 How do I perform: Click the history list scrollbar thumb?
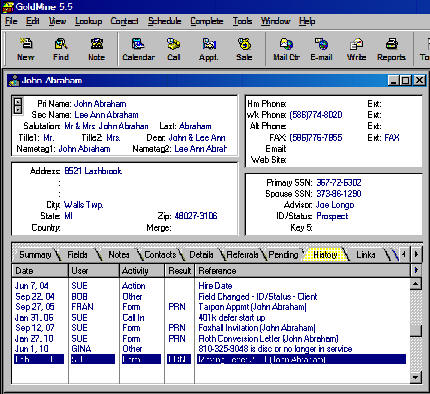(x=416, y=330)
